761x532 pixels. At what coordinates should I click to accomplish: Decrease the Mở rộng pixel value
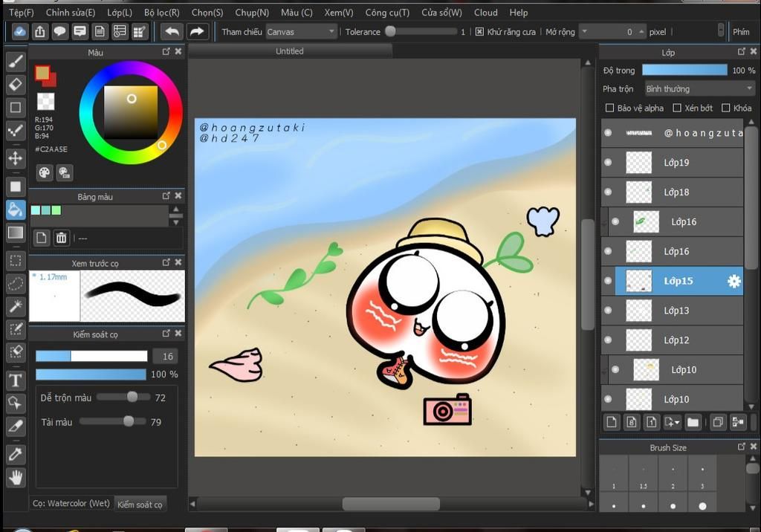click(x=585, y=31)
